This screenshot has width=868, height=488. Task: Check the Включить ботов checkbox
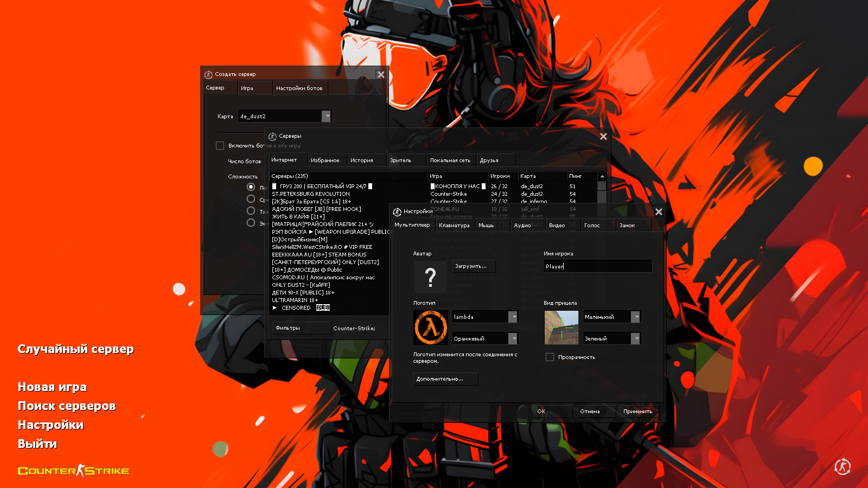tap(220, 146)
